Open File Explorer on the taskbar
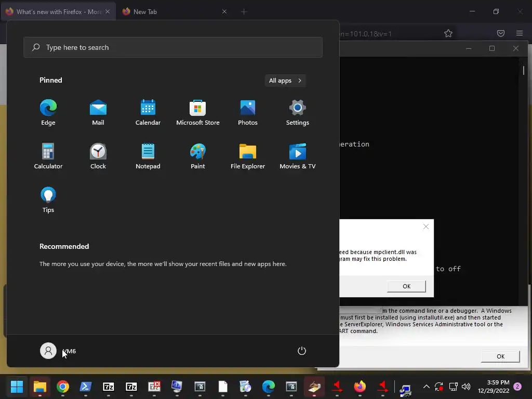Viewport: 532px width, 399px height. coord(39,387)
